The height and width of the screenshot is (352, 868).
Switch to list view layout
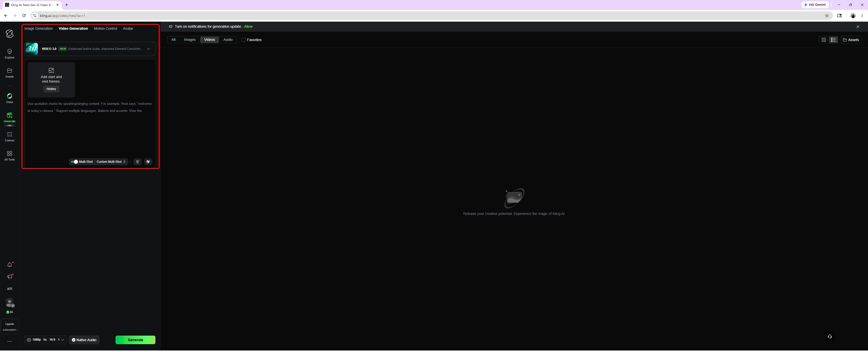click(833, 40)
